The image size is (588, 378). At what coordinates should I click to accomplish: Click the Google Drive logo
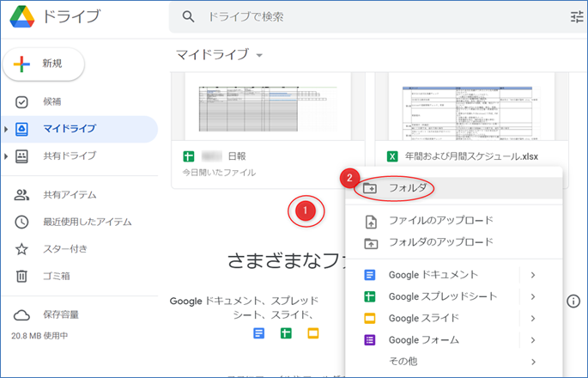click(x=22, y=17)
